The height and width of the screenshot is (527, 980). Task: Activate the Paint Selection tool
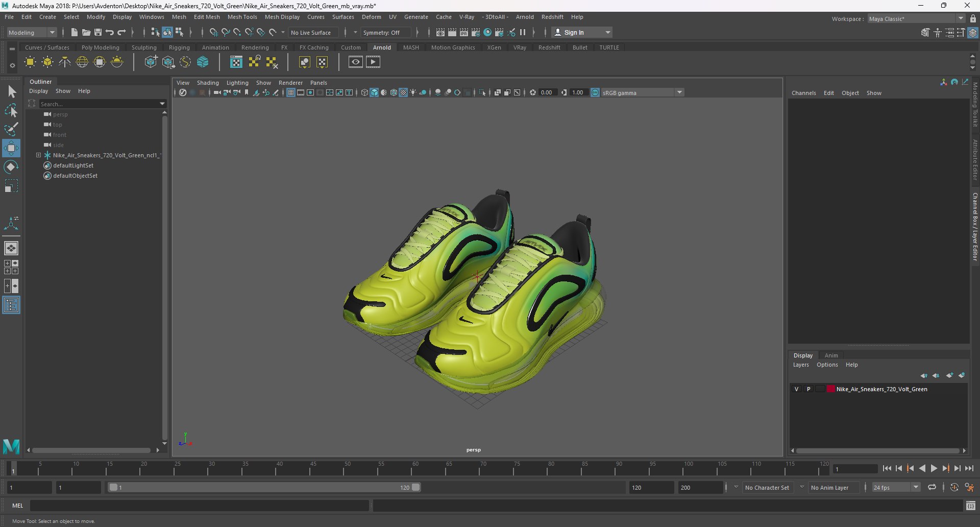click(x=11, y=129)
